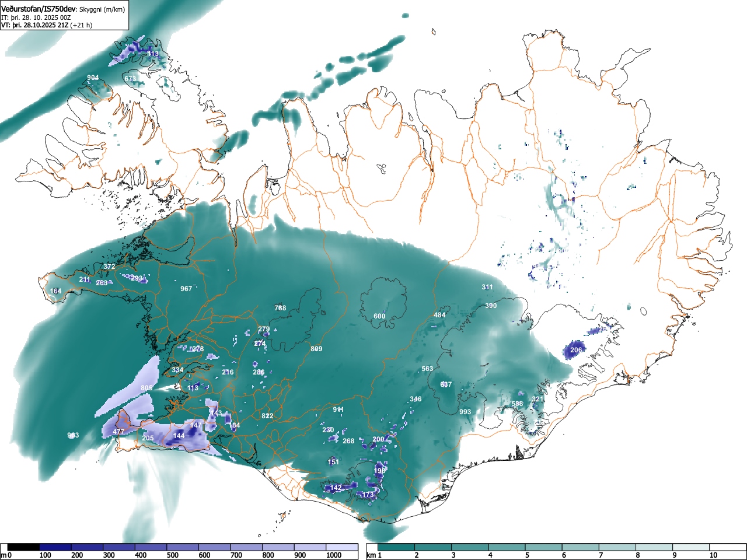Click the 788 map value
This screenshot has height=560, width=747.
(x=281, y=308)
